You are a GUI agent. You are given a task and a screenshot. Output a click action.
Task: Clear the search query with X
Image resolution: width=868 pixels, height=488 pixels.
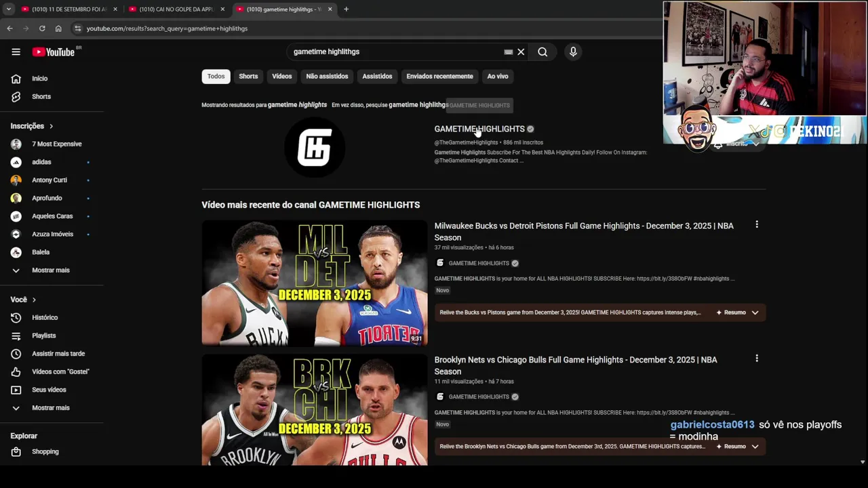click(521, 52)
